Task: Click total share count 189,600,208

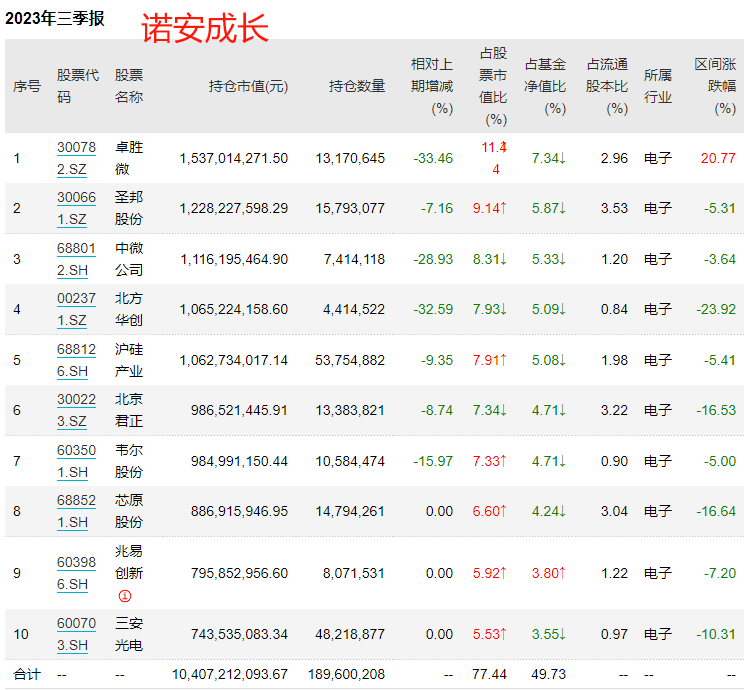Action: (346, 674)
